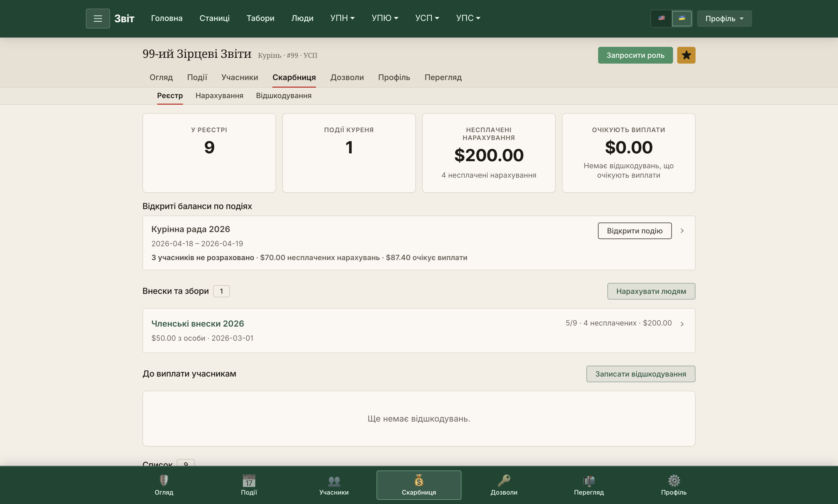The image size is (838, 504).
Task: Open the Членські внески 2026 link
Action: coord(197,323)
